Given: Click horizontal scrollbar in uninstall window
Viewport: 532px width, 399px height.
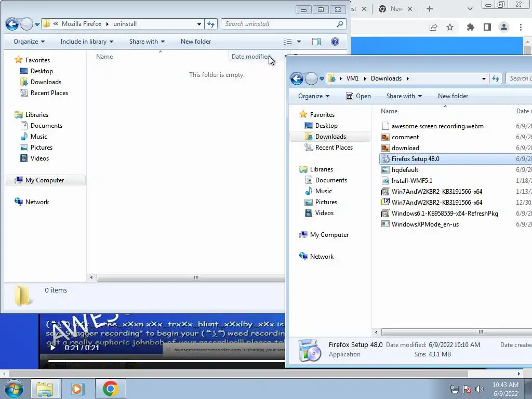Looking at the screenshot, I should click(190, 277).
